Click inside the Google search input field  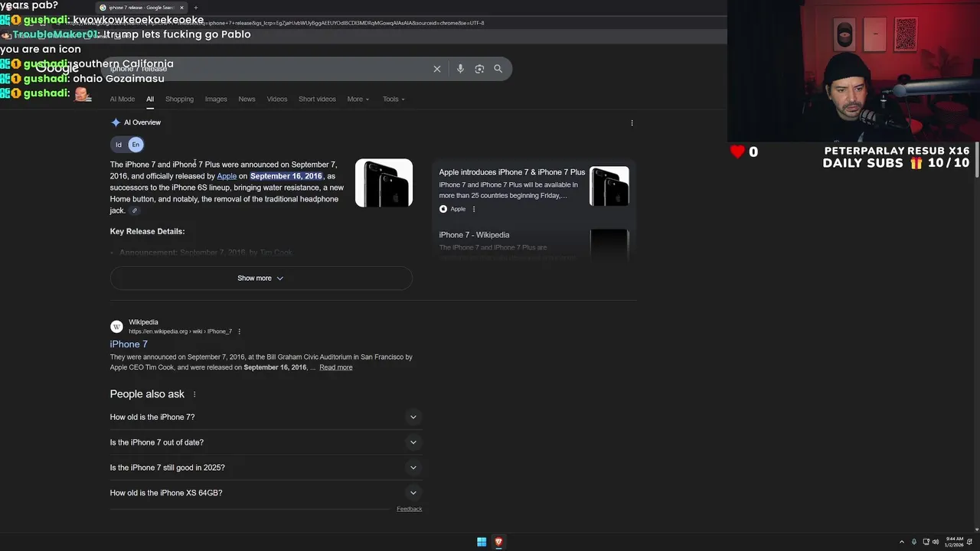[x=268, y=69]
